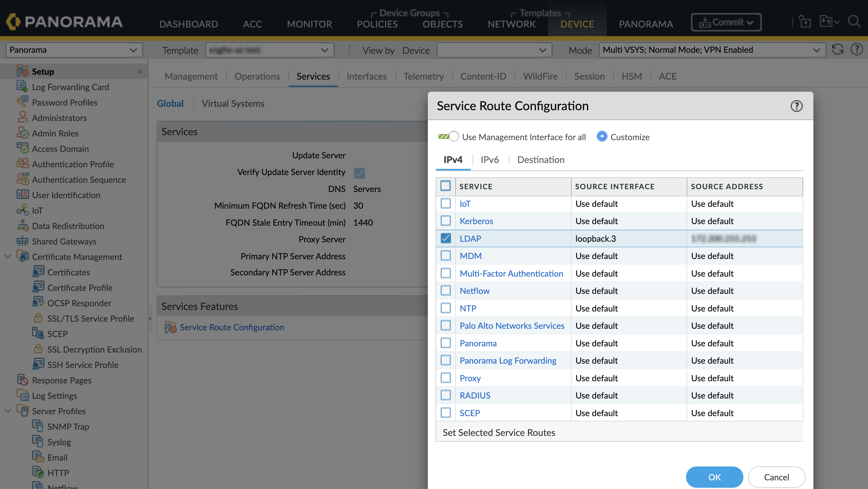Click the sidebar collapse handle arrow

coord(150,318)
